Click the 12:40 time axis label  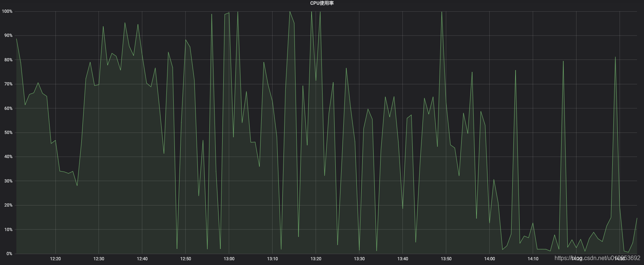coord(142,259)
